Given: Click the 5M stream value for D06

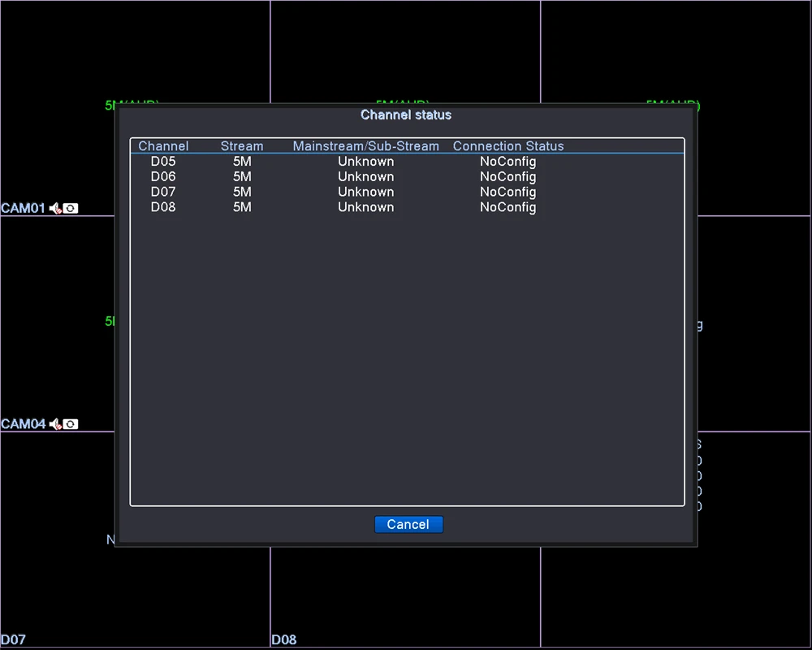Looking at the screenshot, I should [242, 176].
